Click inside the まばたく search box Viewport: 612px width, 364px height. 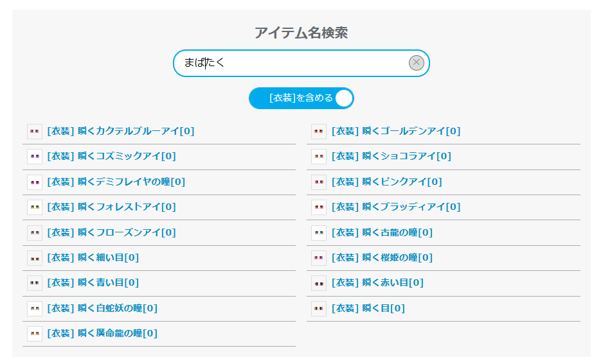coord(291,63)
